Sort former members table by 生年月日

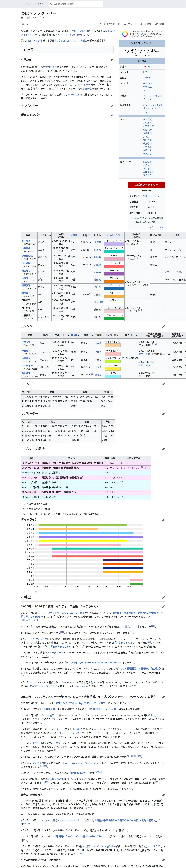click(60, 335)
